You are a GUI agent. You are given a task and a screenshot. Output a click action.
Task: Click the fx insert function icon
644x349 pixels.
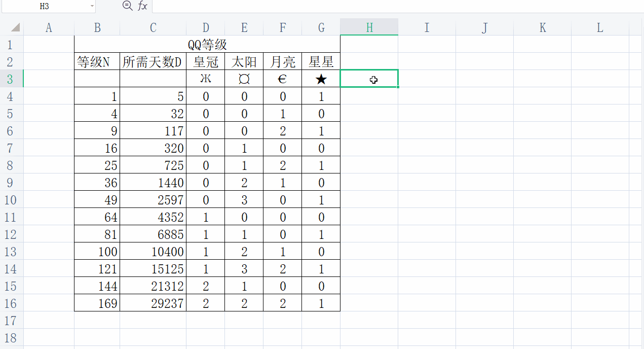(x=143, y=6)
